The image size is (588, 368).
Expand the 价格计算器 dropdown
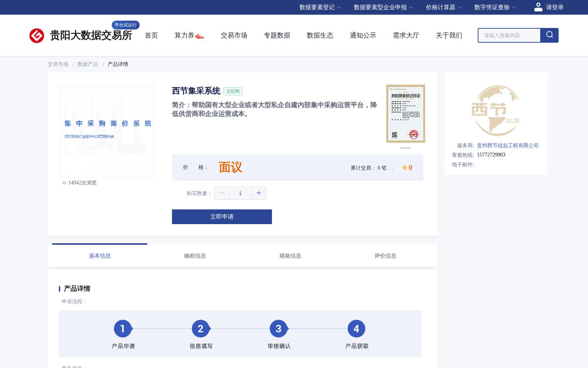(x=444, y=7)
